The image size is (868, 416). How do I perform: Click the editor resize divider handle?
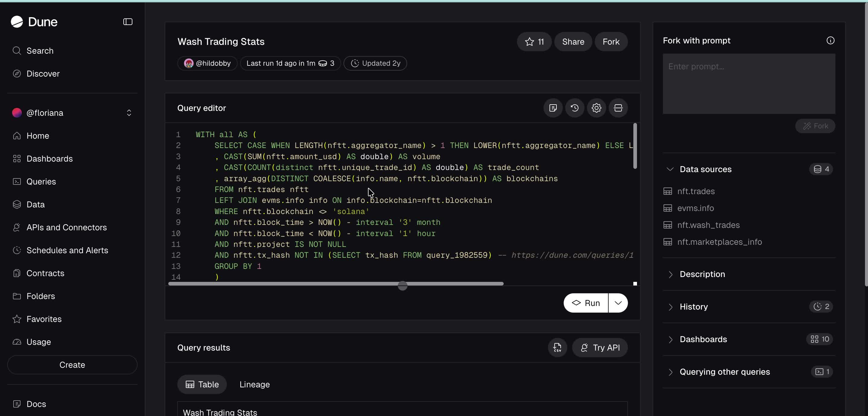coord(402,286)
